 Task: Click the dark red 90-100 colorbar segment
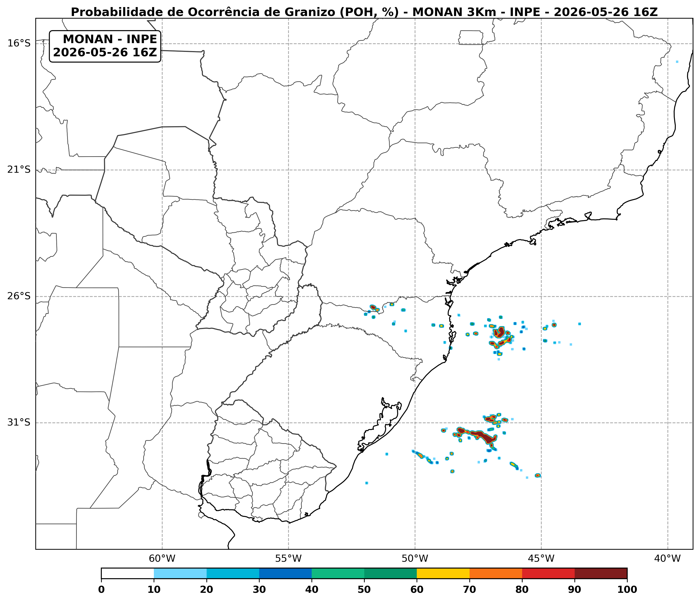click(x=601, y=573)
